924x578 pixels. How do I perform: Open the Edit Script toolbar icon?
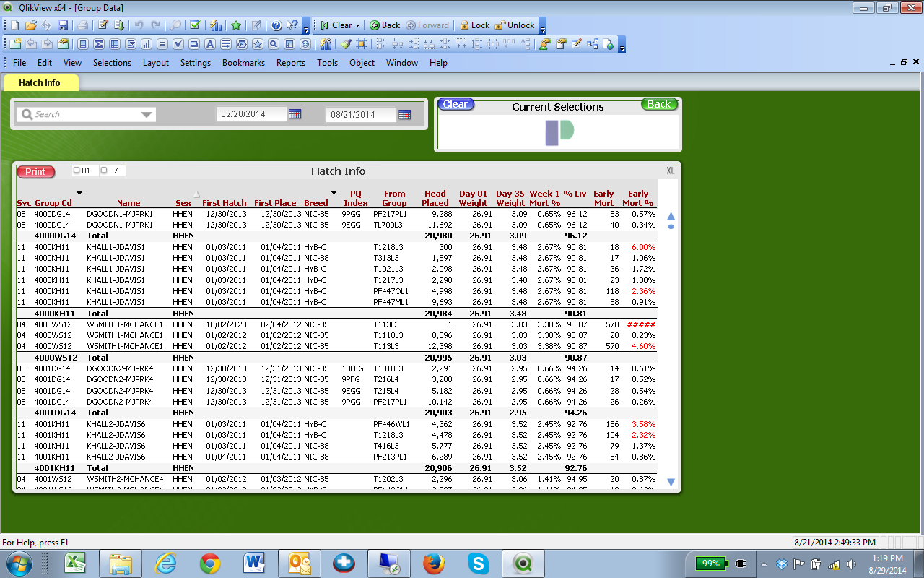pos(103,25)
